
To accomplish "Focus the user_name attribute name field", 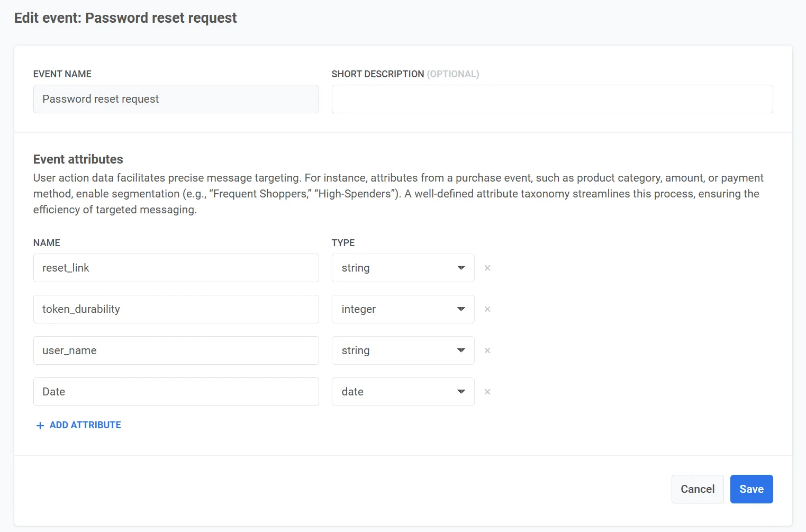I will [176, 350].
